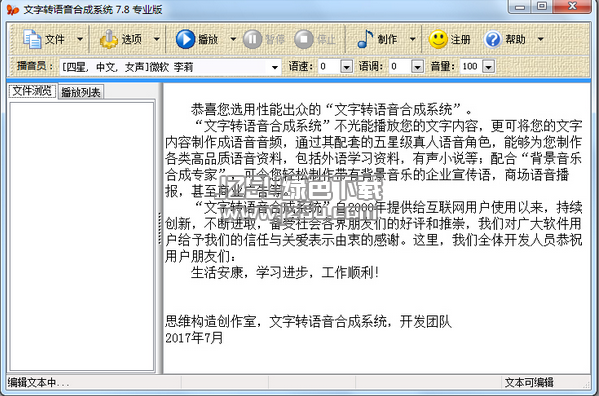Click inside the 音量 value field showing 100
This screenshot has width=599, height=396.
[x=471, y=67]
